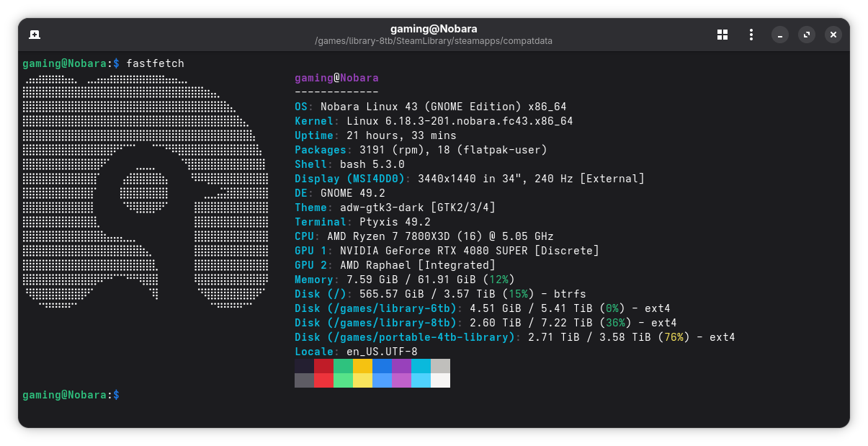Click the Locale line en_US.UTF-8
Viewport: 868px width, 446px height.
pos(356,352)
